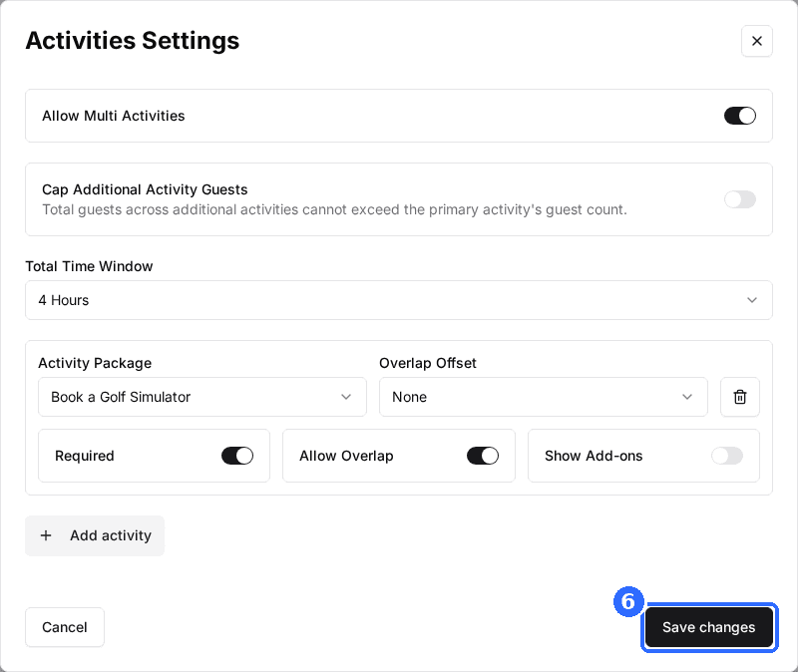Click the guest count description text

[334, 209]
